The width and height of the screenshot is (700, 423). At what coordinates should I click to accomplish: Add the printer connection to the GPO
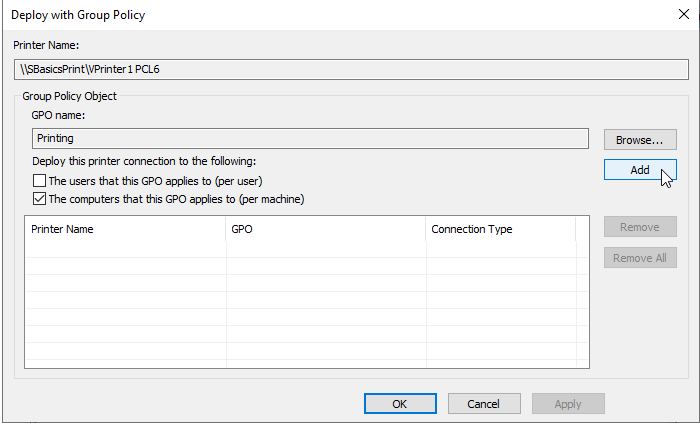point(640,170)
